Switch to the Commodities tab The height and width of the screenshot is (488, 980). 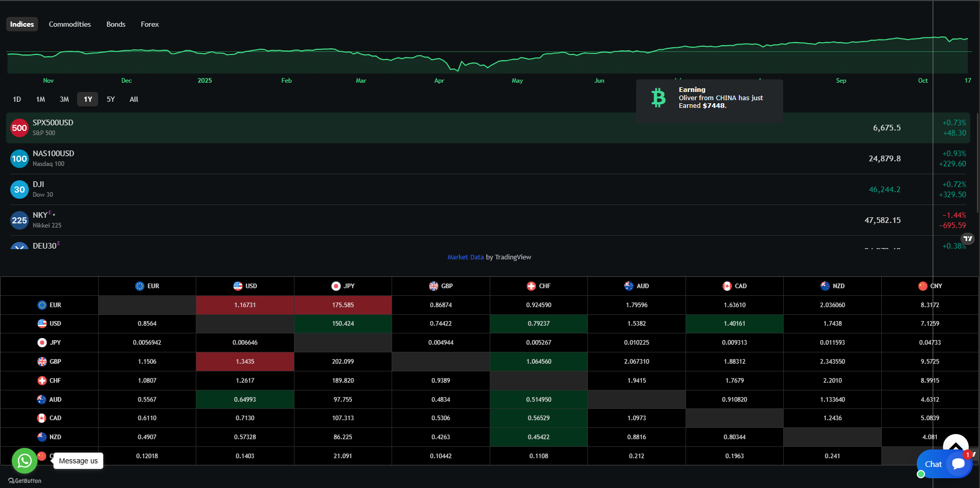70,24
